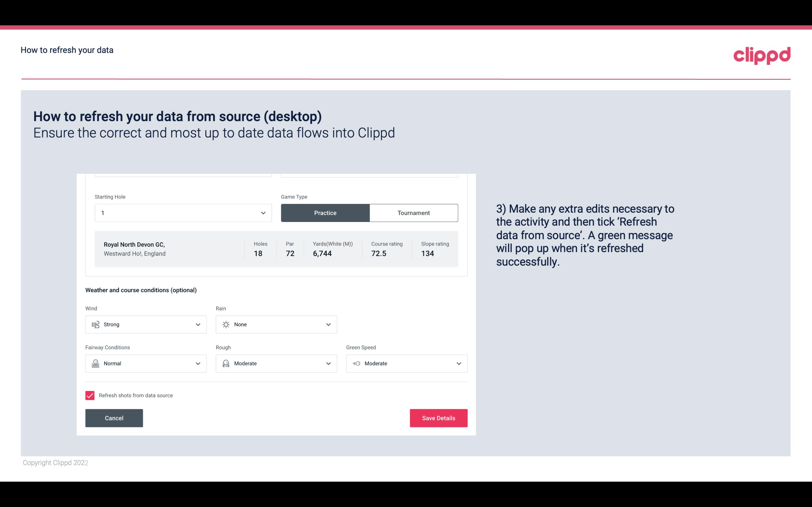
Task: Click the Cancel button
Action: [x=114, y=418]
